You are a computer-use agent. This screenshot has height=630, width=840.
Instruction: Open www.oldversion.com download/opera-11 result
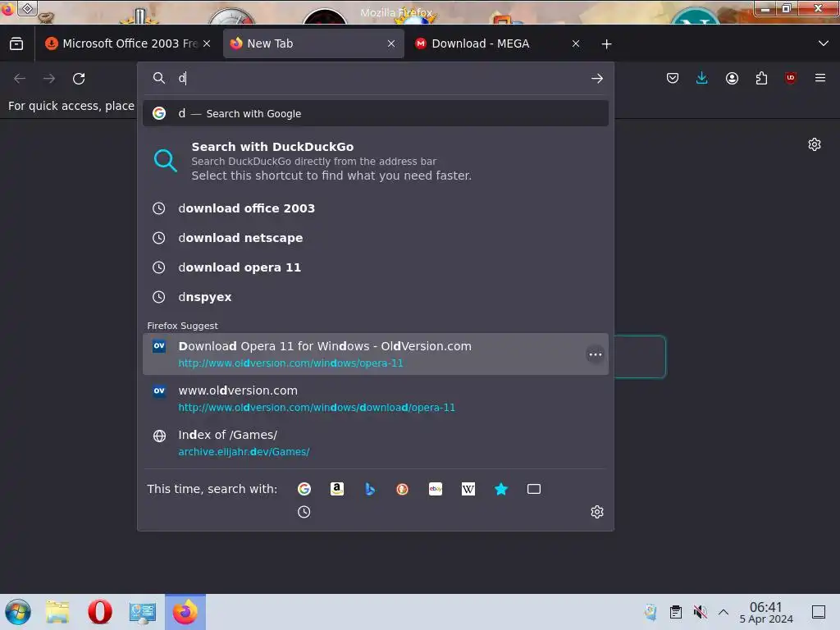(376, 399)
